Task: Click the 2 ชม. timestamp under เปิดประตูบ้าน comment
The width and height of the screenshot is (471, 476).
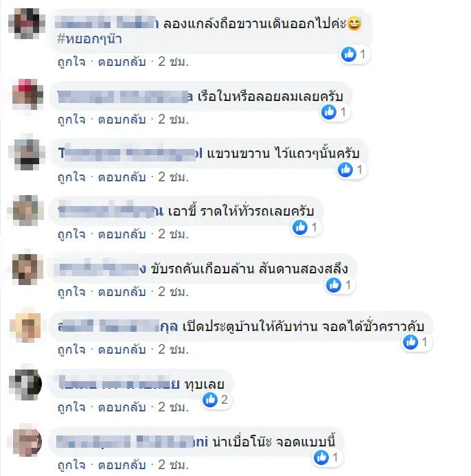Action: click(173, 350)
